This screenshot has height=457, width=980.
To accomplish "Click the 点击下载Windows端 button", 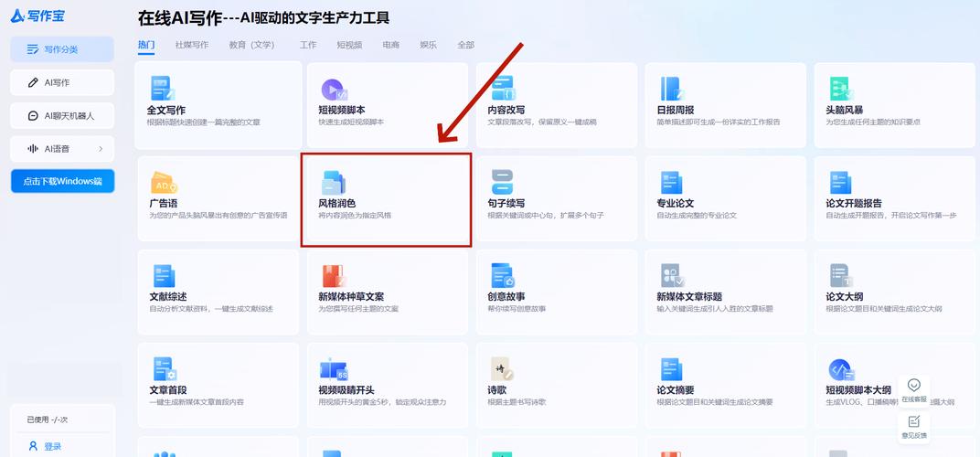I will pos(62,181).
